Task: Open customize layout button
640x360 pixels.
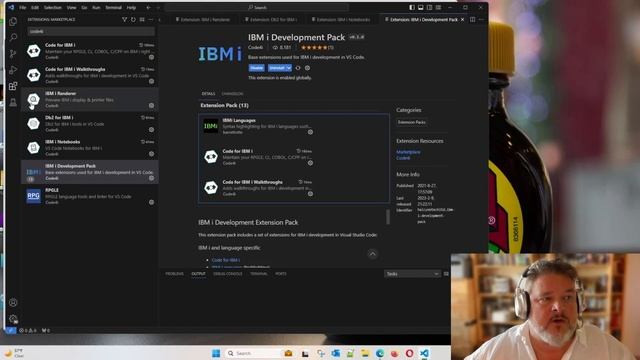Action: pyautogui.click(x=438, y=7)
